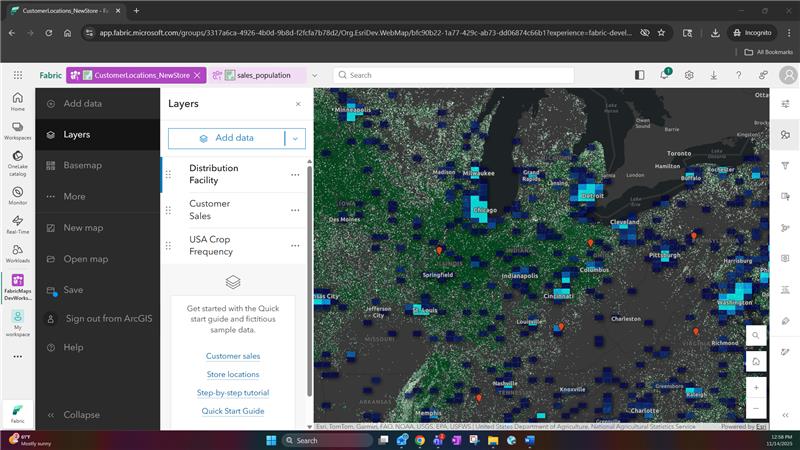Open the Basemap menu item
This screenshot has width=800, height=450.
97,165
